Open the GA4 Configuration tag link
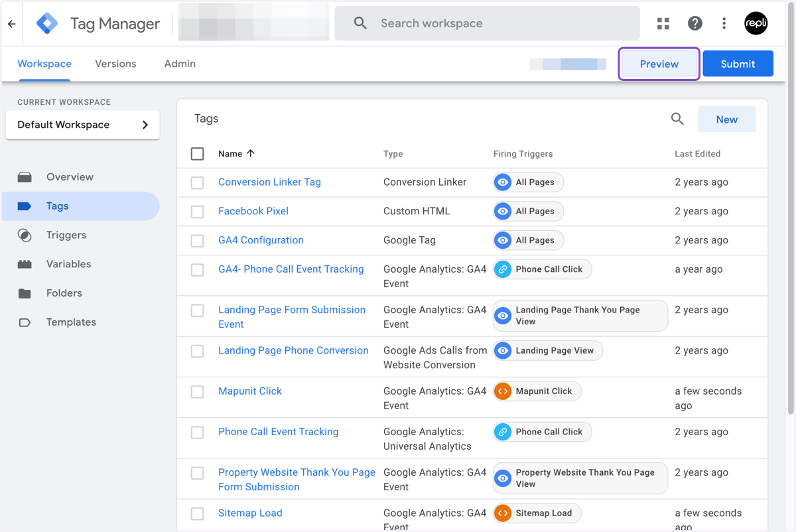This screenshot has width=796, height=532. pos(261,240)
